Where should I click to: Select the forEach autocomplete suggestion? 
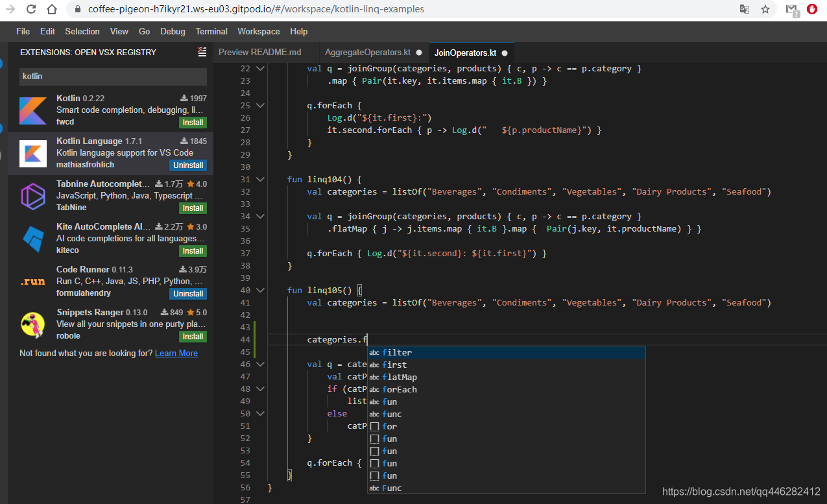coord(507,389)
